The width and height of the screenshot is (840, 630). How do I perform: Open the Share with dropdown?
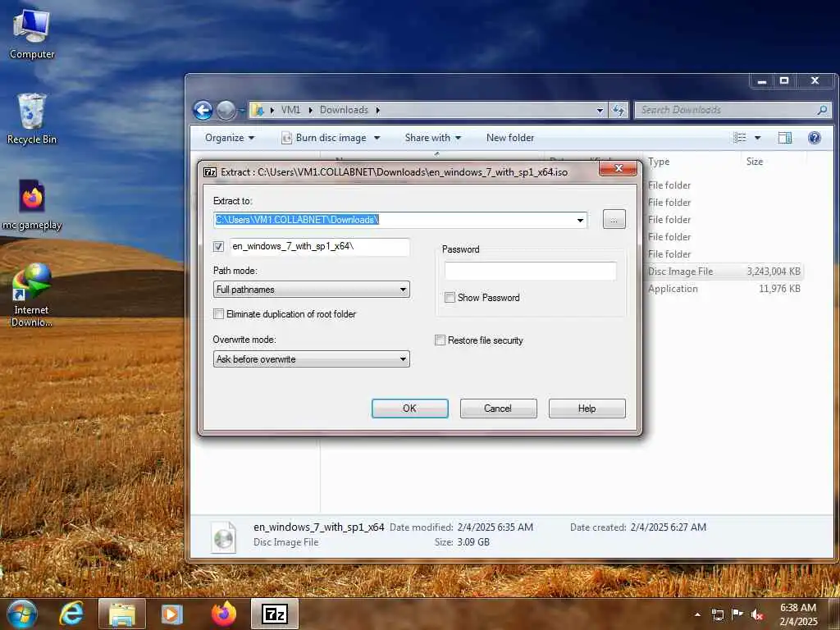(x=433, y=138)
